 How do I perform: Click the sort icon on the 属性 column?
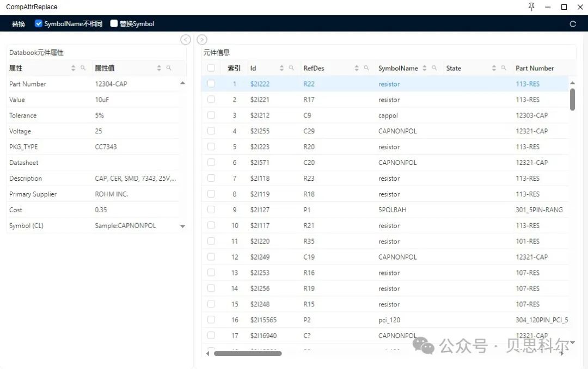pos(73,67)
